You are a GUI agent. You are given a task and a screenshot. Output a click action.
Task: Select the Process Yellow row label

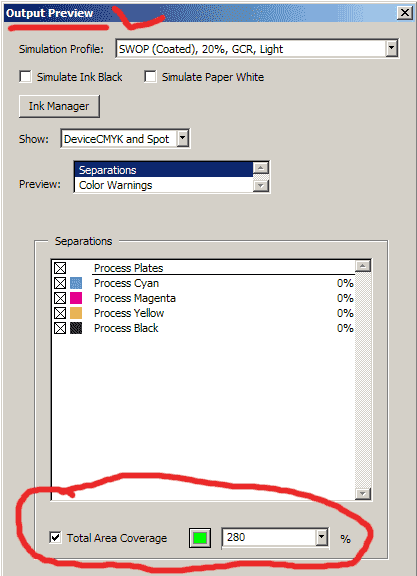[129, 313]
